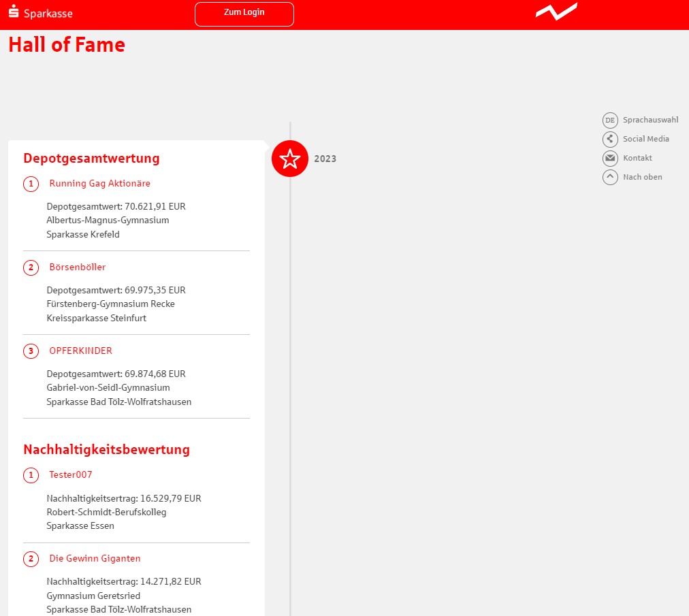Click rank 1 circle beside Tester007
The height and width of the screenshot is (616, 689).
point(31,475)
